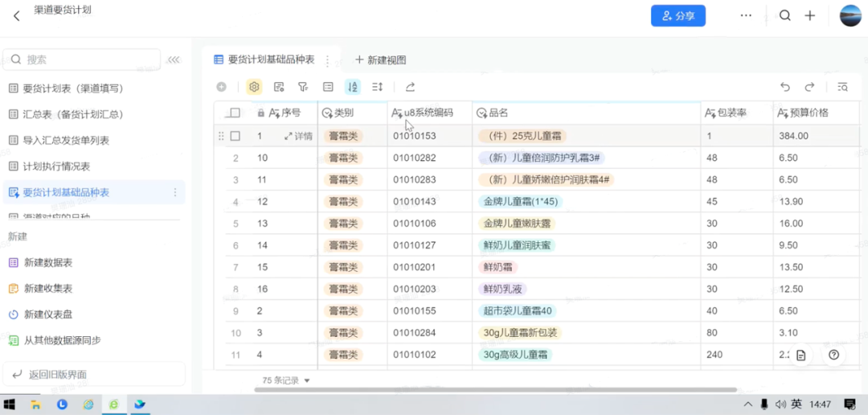The image size is (868, 415).
Task: Open the Windows Start menu
Action: click(x=10, y=405)
